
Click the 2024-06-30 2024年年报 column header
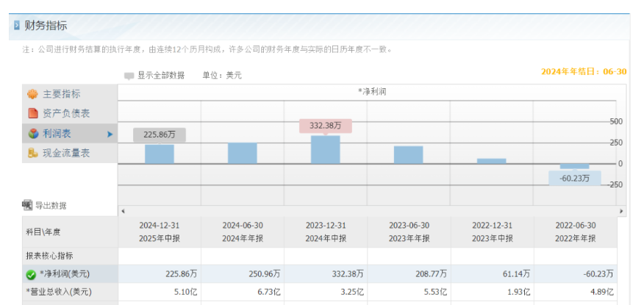click(x=243, y=232)
